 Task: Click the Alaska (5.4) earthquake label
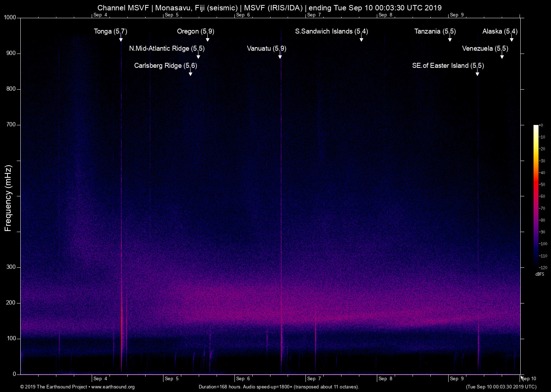(x=500, y=31)
